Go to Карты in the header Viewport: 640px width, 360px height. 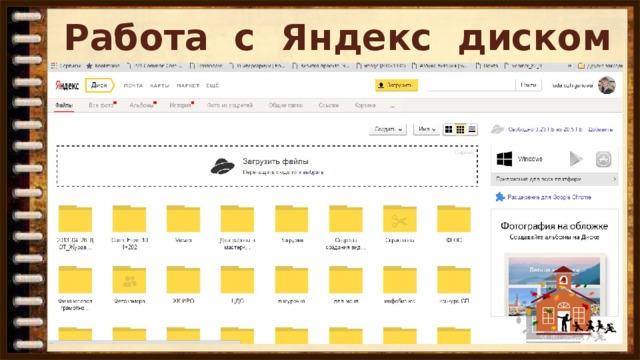pyautogui.click(x=159, y=86)
